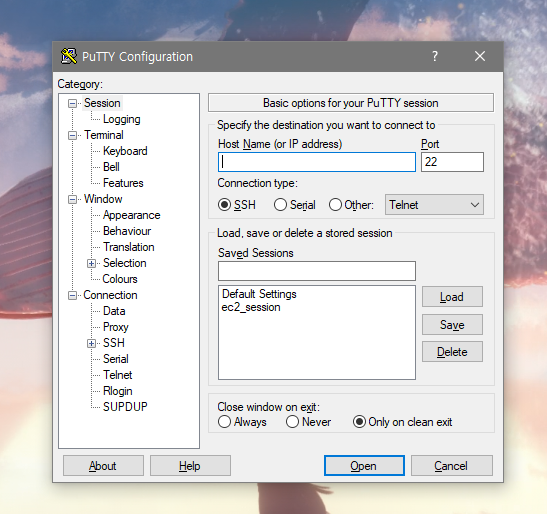Open the Features category
547x514 pixels.
[x=123, y=183]
